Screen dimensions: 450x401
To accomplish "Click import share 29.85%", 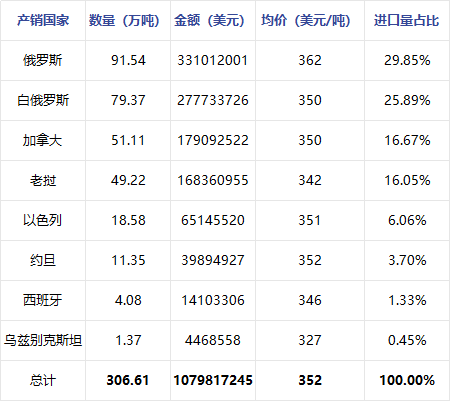I will [407, 60].
